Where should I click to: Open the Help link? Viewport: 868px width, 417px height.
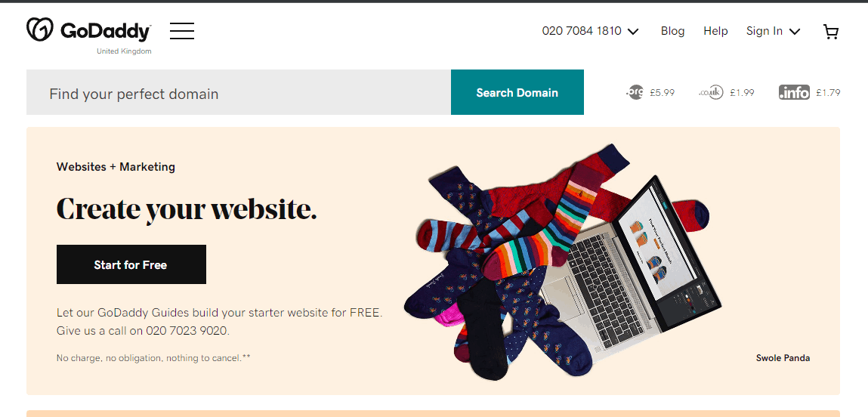point(715,31)
